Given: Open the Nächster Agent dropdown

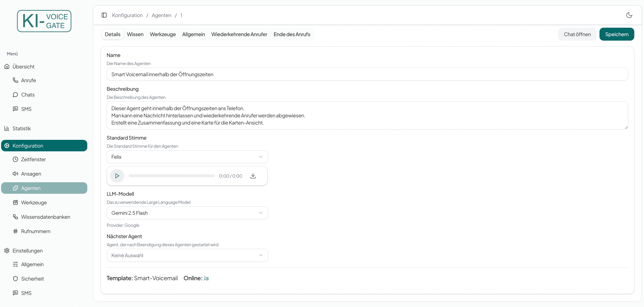Looking at the screenshot, I should [x=187, y=255].
